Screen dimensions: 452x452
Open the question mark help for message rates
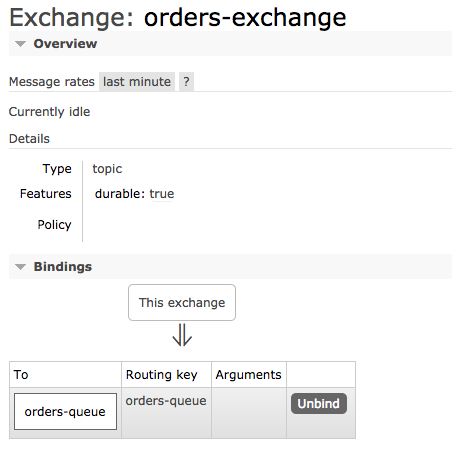pyautogui.click(x=186, y=82)
